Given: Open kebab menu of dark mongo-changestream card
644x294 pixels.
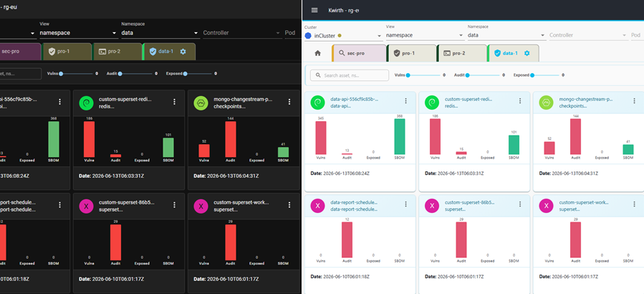Looking at the screenshot, I should coord(289,102).
